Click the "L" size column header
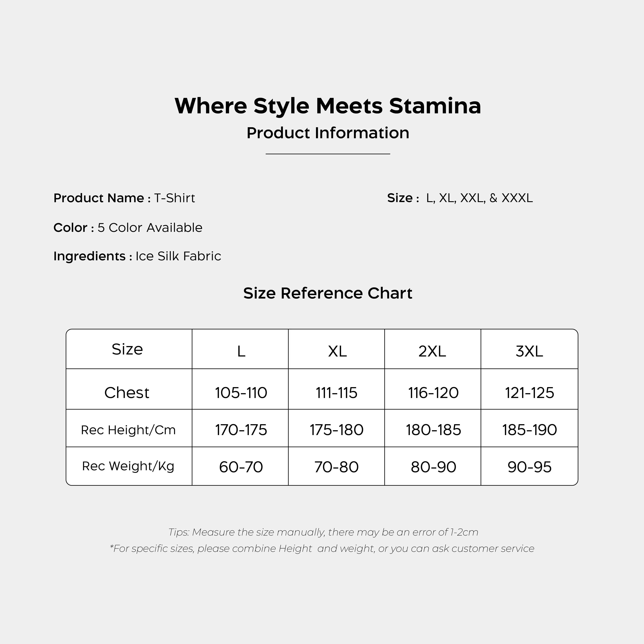The width and height of the screenshot is (644, 644). (x=241, y=351)
